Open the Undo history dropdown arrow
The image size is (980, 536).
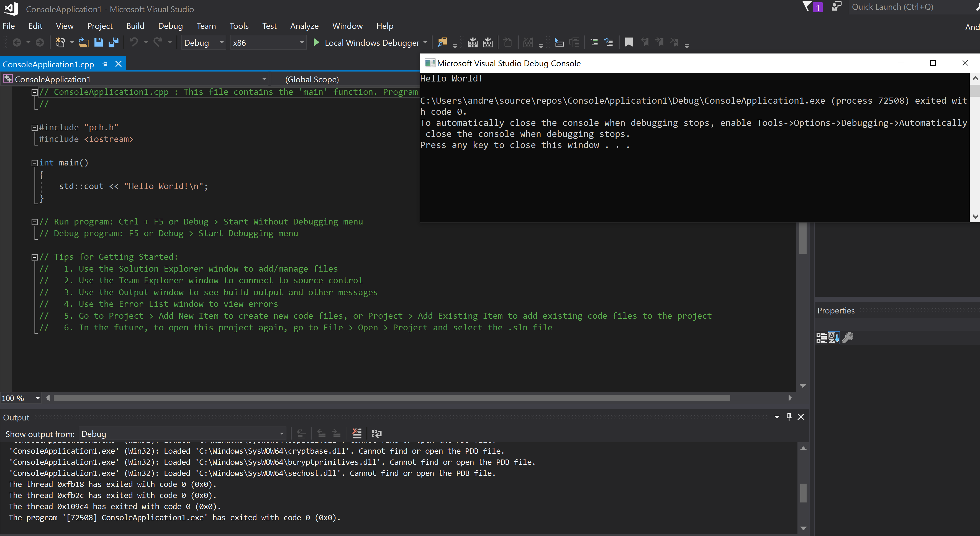tap(146, 43)
